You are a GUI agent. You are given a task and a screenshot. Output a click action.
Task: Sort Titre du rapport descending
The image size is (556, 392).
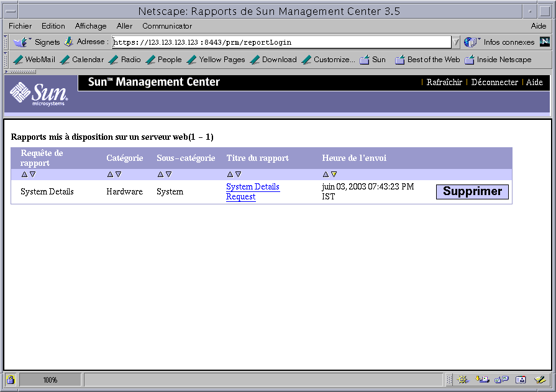[239, 174]
